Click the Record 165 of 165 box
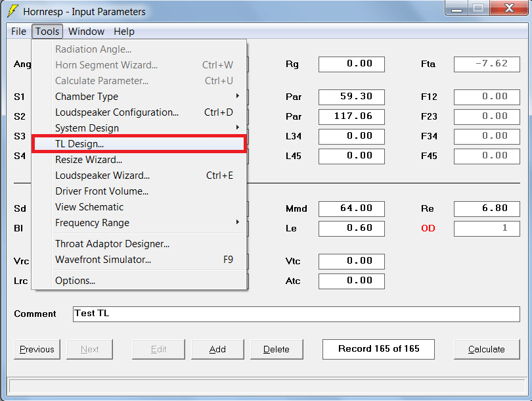 378,349
